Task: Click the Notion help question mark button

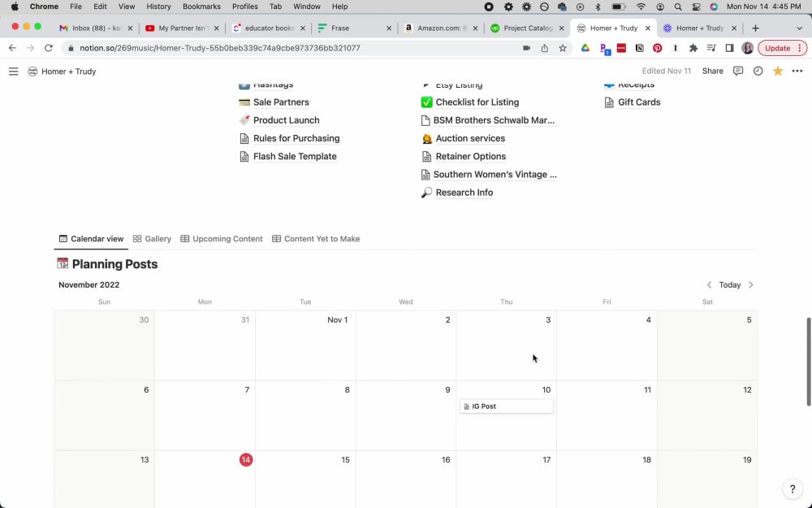Action: click(792, 488)
